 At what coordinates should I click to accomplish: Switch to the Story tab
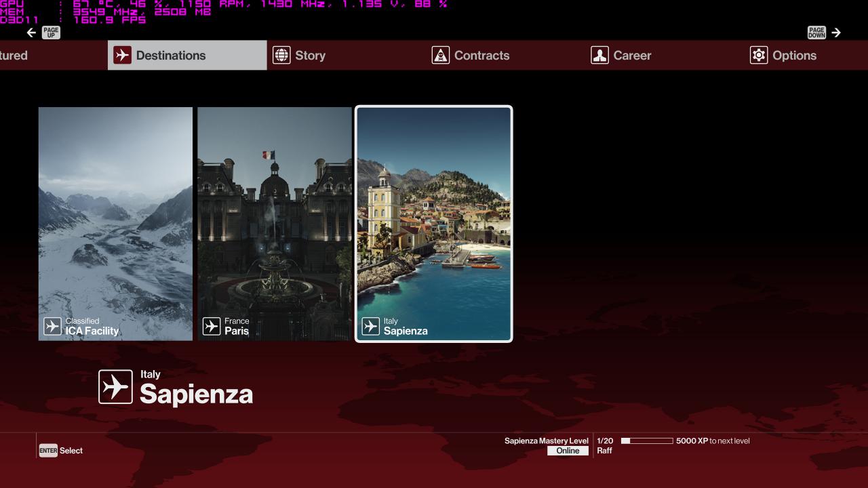click(347, 55)
